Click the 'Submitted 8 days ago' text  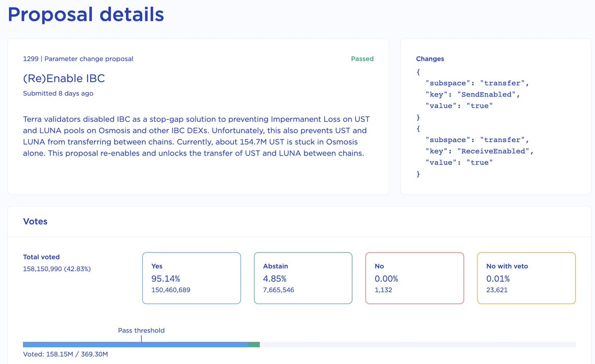tap(58, 93)
